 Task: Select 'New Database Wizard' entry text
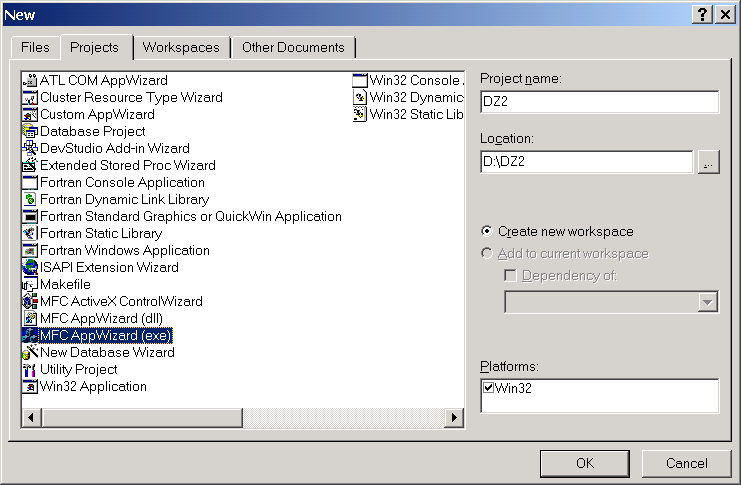[x=107, y=353]
